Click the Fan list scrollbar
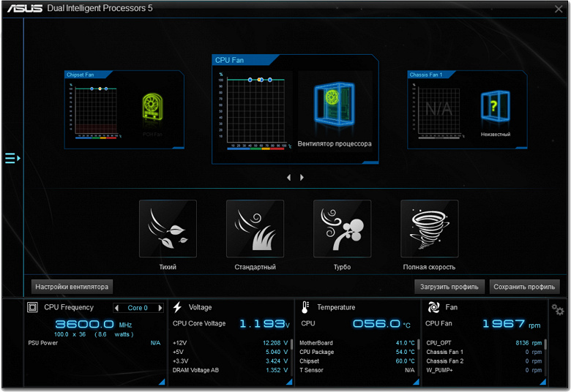 click(x=545, y=344)
